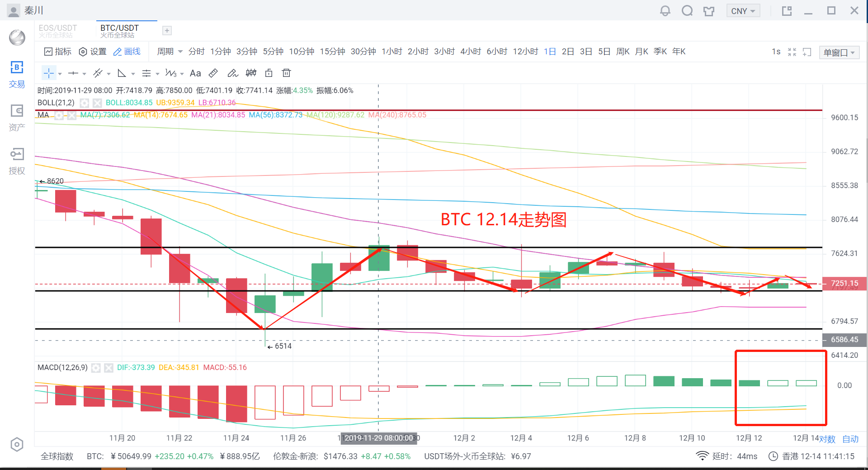
Task: Open MA indicator settings gear
Action: coord(59,115)
